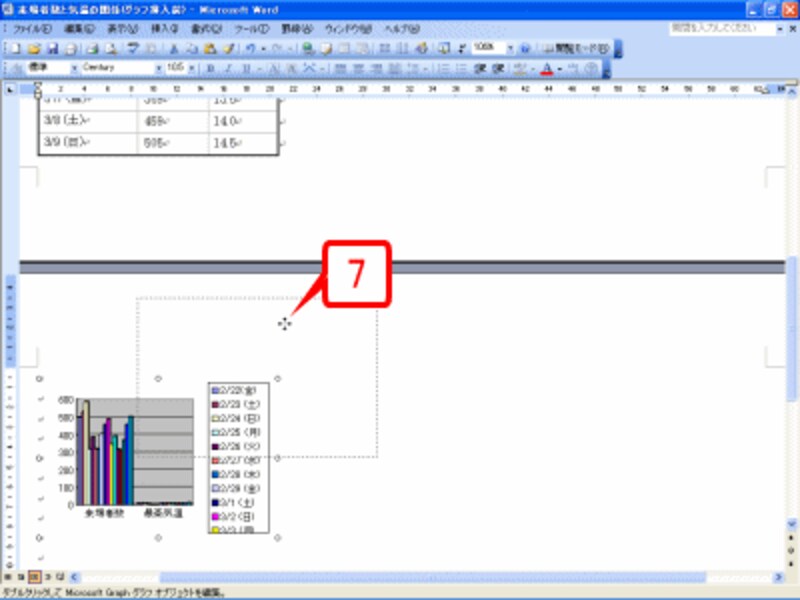Screen dimensions: 800x600
Task: Expand the font size 10.5 dropdown
Action: tap(192, 68)
